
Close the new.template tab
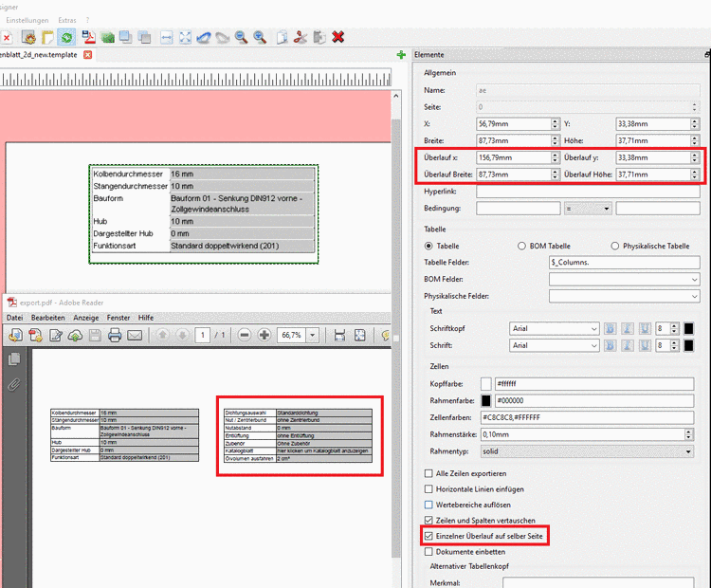coord(87,55)
